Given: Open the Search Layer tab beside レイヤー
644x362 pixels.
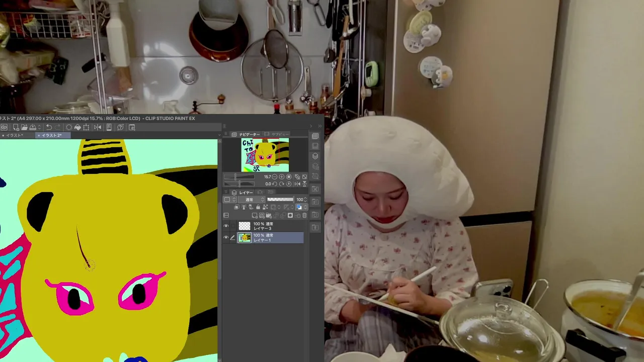Looking at the screenshot, I should point(260,192).
